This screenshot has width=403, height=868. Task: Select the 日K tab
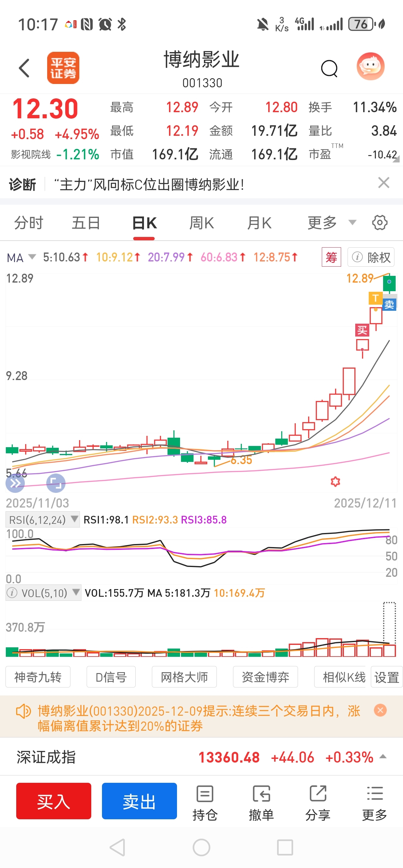tap(144, 223)
